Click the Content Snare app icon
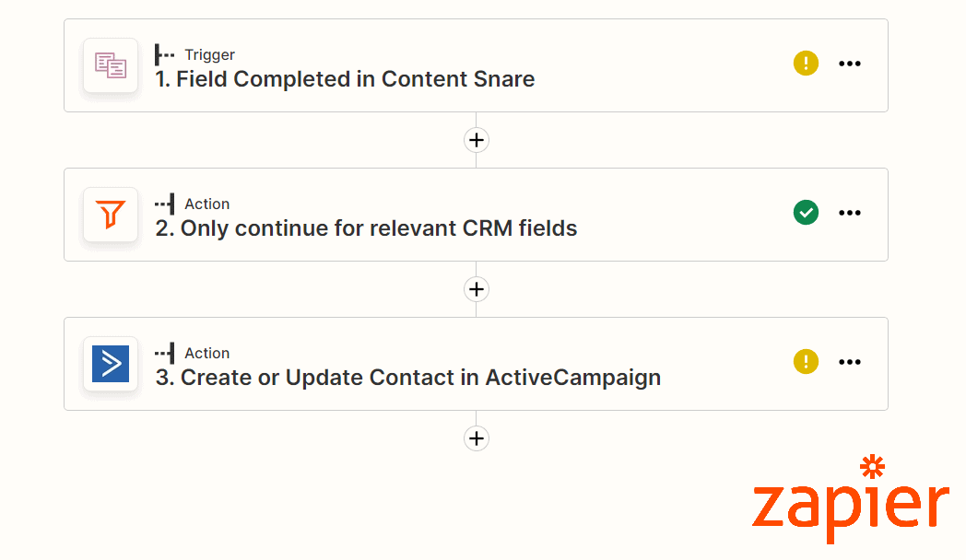This screenshot has height=560, width=966. (x=111, y=65)
